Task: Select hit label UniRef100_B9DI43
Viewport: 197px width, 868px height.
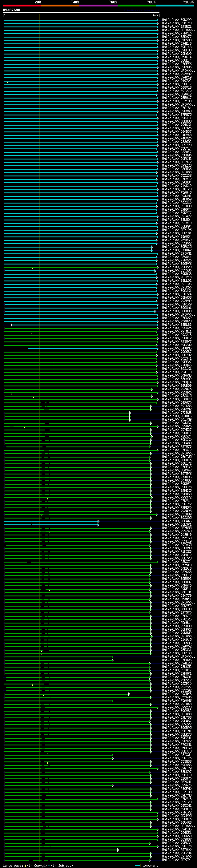Action: (177, 47)
